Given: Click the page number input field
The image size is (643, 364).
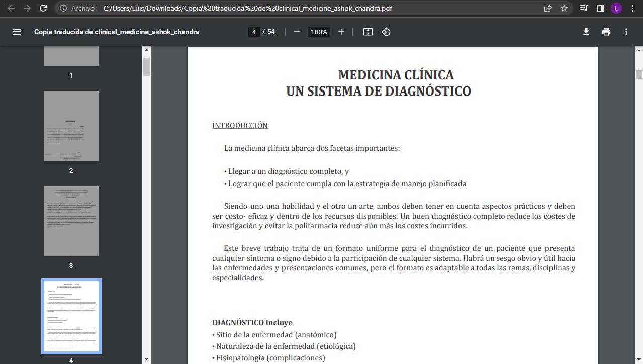Looking at the screenshot, I should 254,32.
